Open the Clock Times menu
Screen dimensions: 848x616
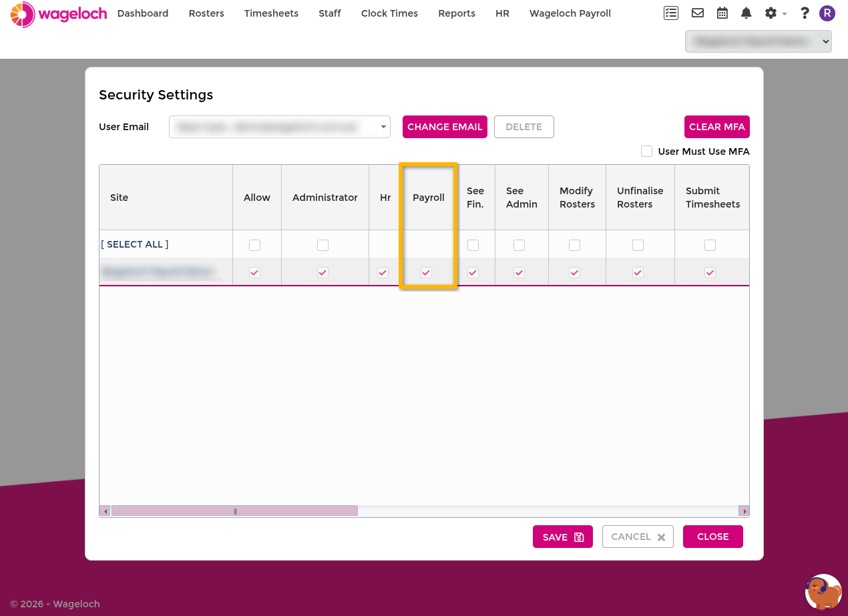(x=389, y=13)
